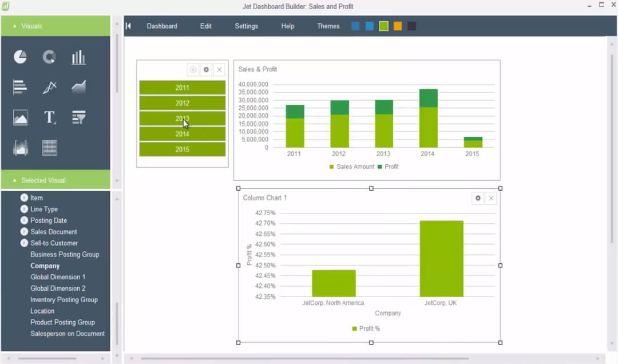Open Column Chart 1 settings gear
This screenshot has height=364, width=618.
click(478, 199)
